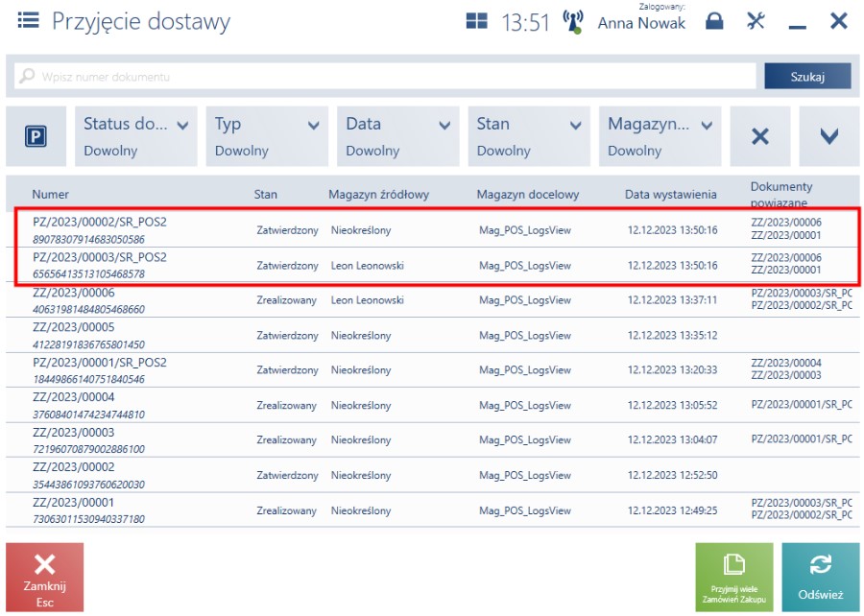Sort by the Numer column header

[50, 195]
